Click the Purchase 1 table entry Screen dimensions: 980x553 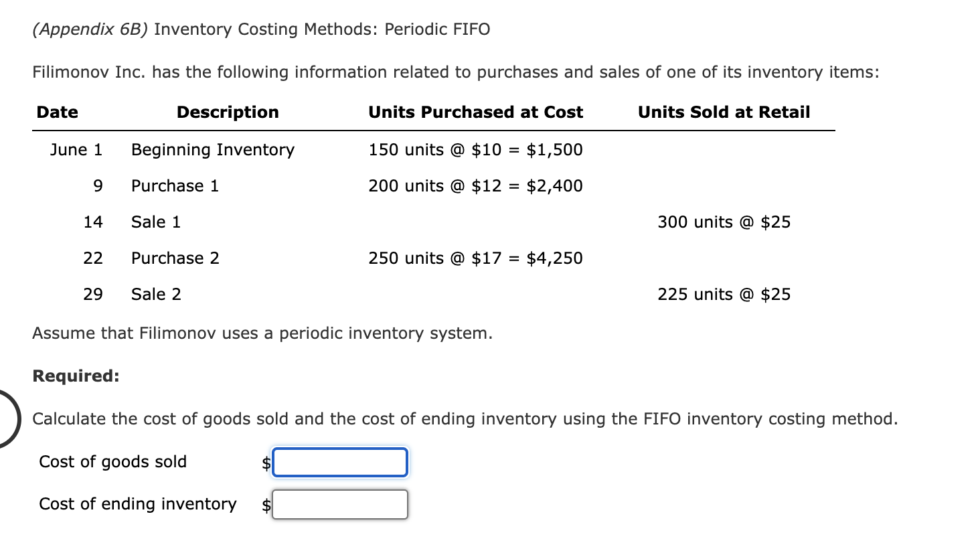175,185
